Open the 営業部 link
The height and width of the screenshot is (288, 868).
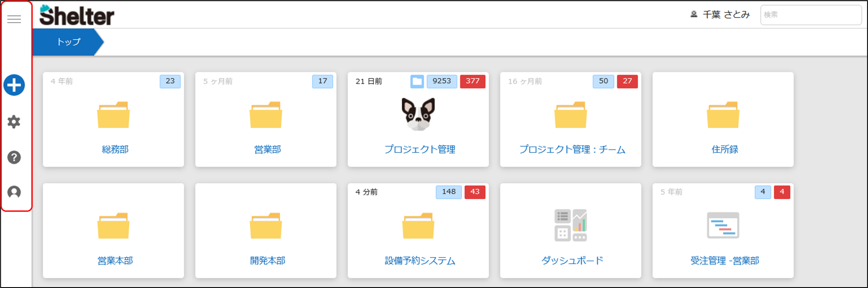point(267,149)
